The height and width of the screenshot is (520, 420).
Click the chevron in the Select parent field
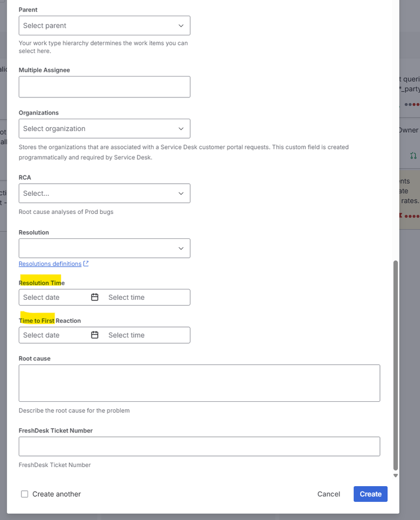(x=181, y=26)
